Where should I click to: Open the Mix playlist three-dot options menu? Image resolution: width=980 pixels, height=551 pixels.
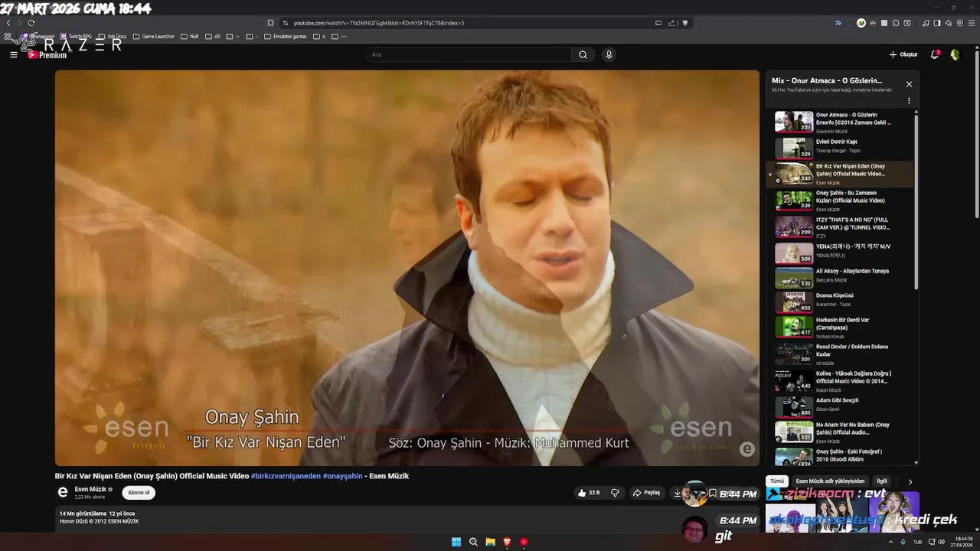coord(909,100)
